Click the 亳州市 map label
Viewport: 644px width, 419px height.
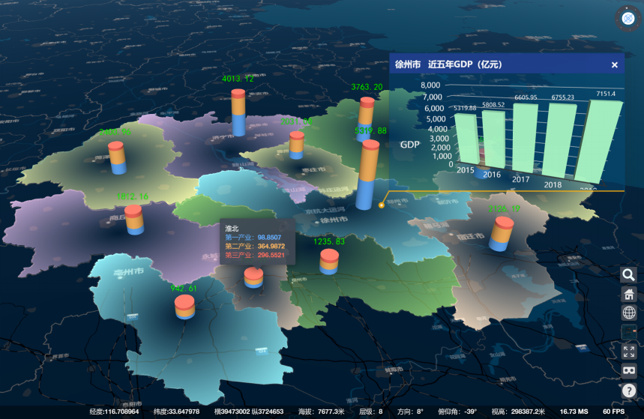(129, 272)
